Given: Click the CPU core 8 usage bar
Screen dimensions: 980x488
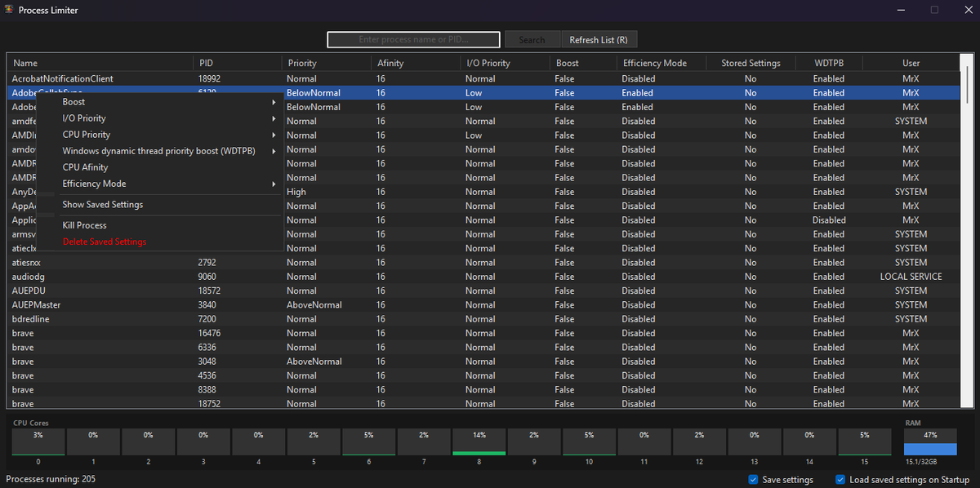Looking at the screenshot, I should 479,441.
